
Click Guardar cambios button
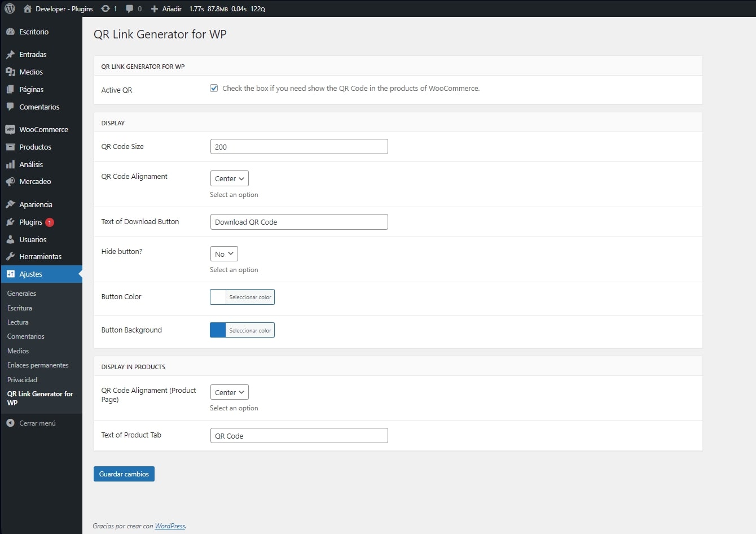pyautogui.click(x=124, y=474)
